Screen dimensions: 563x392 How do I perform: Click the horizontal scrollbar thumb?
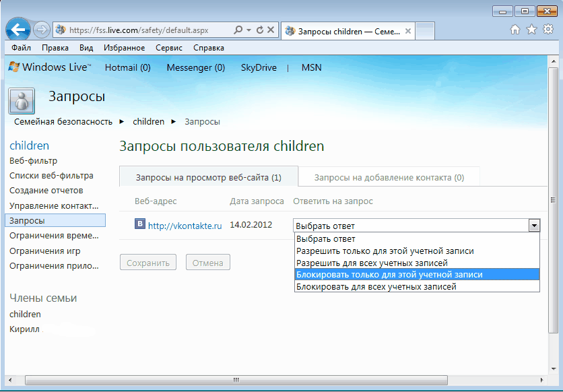tap(236, 380)
